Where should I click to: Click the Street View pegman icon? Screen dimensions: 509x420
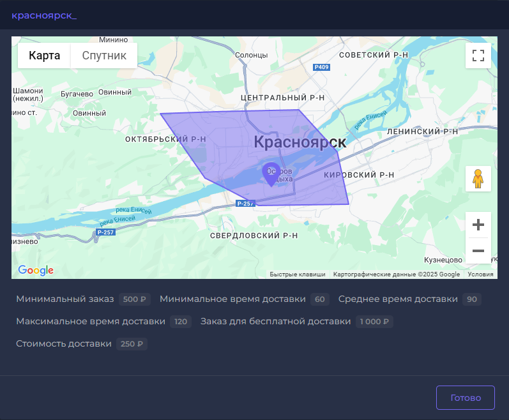pyautogui.click(x=478, y=179)
